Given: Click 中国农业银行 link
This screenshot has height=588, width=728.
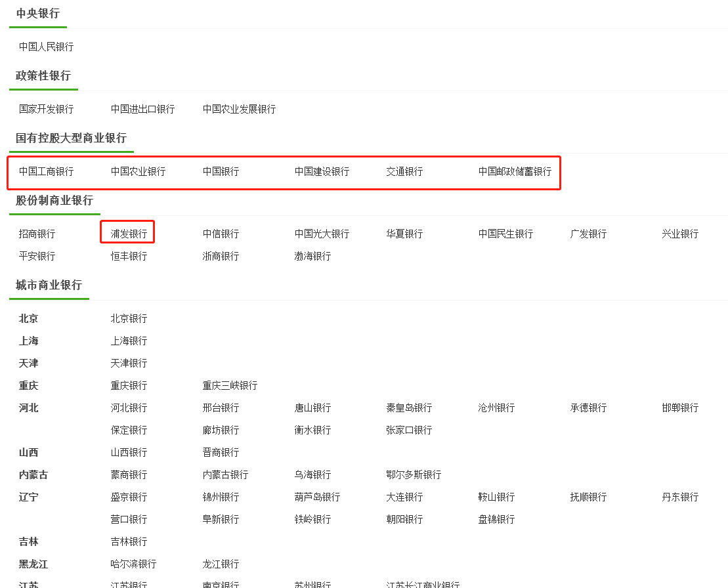Looking at the screenshot, I should [x=138, y=172].
